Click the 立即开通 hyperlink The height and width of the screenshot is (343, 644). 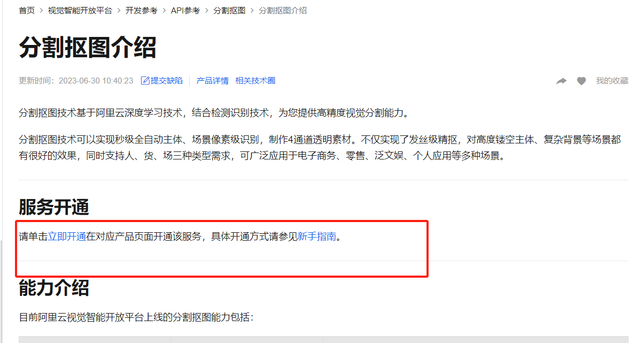(67, 237)
